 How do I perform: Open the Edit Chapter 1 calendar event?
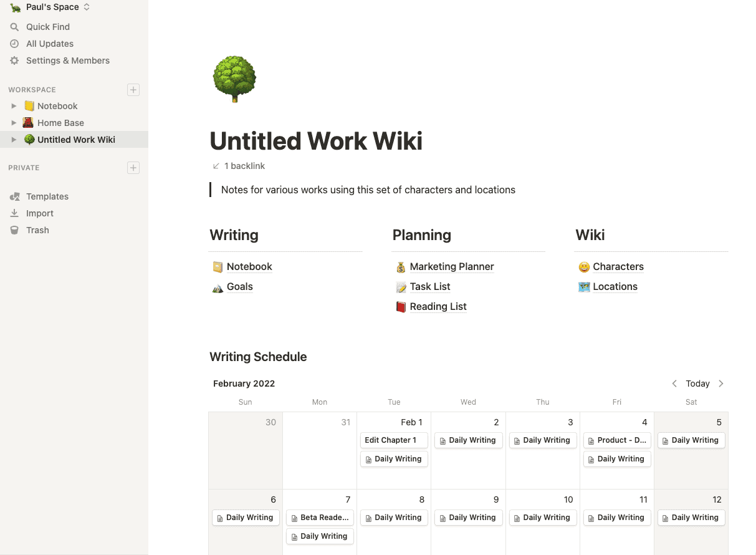tap(393, 440)
